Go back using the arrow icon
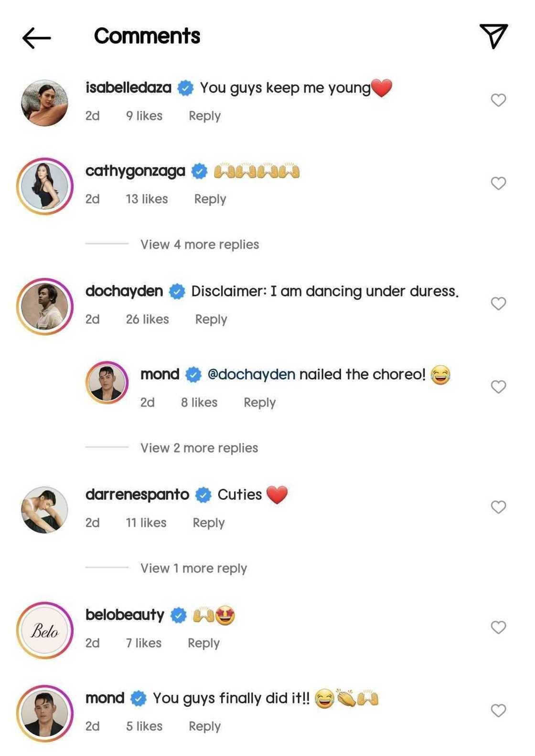This screenshot has height=756, width=535. click(36, 38)
